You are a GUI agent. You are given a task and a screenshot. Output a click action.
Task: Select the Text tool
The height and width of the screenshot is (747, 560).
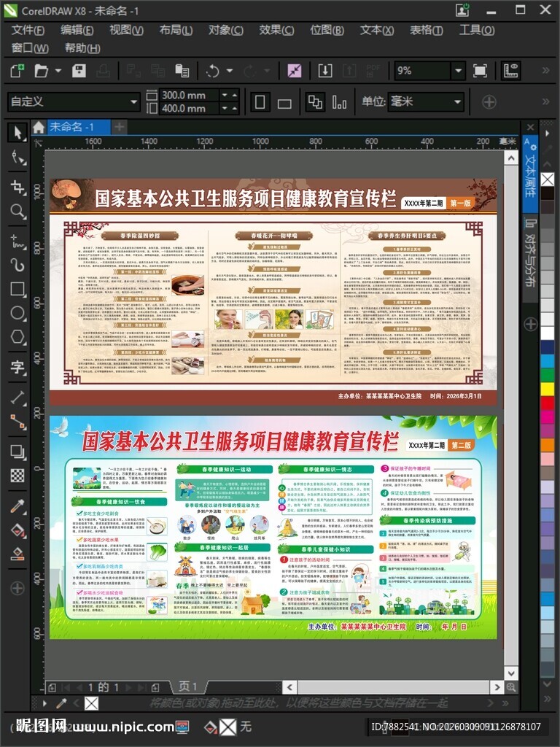coord(17,367)
